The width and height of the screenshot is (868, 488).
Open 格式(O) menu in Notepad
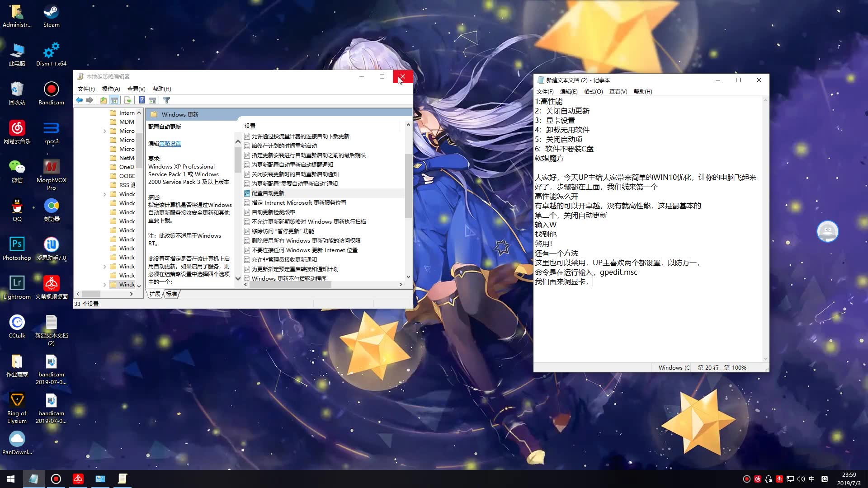[593, 92]
